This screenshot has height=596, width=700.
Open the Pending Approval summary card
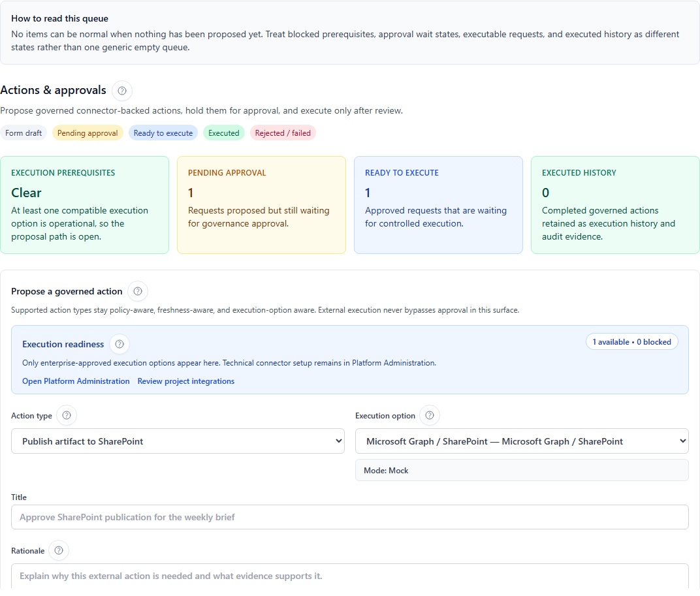pyautogui.click(x=261, y=204)
